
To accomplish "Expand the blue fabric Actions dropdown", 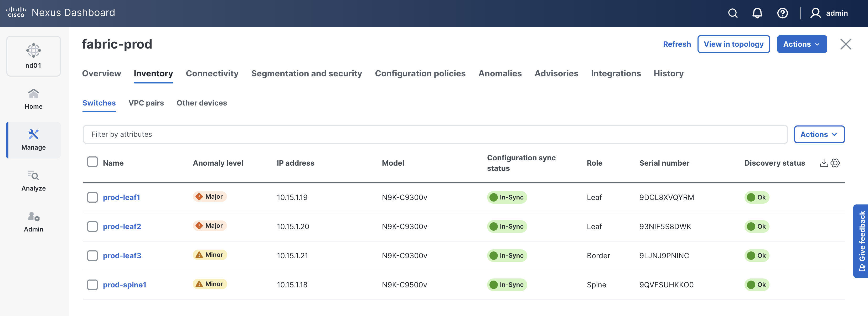I will click(x=802, y=44).
